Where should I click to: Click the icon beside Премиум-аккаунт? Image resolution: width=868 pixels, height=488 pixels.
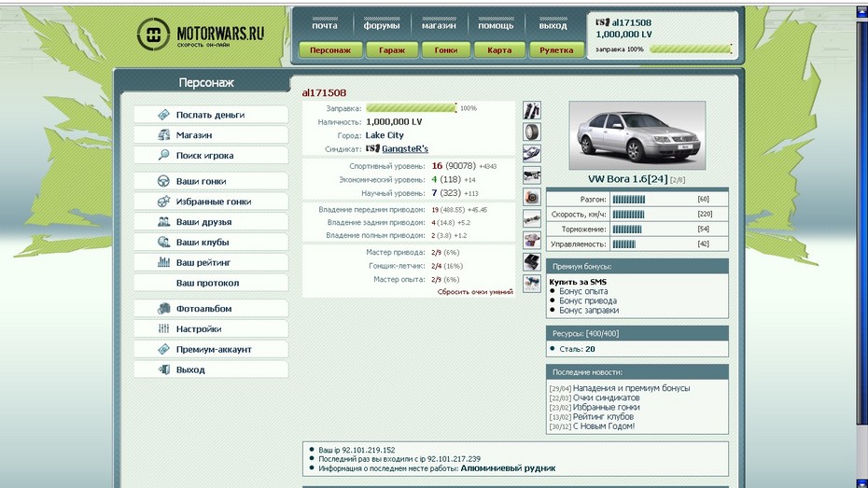[x=163, y=349]
